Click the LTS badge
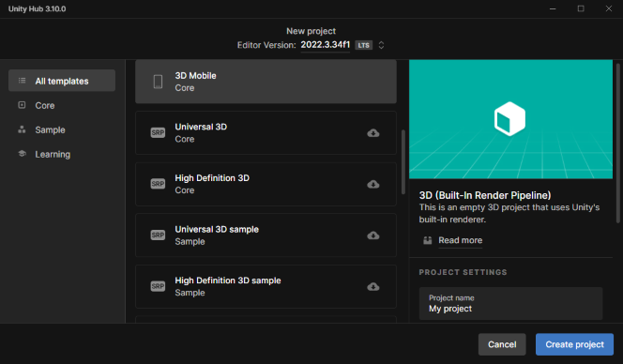The height and width of the screenshot is (364, 623). (x=363, y=45)
